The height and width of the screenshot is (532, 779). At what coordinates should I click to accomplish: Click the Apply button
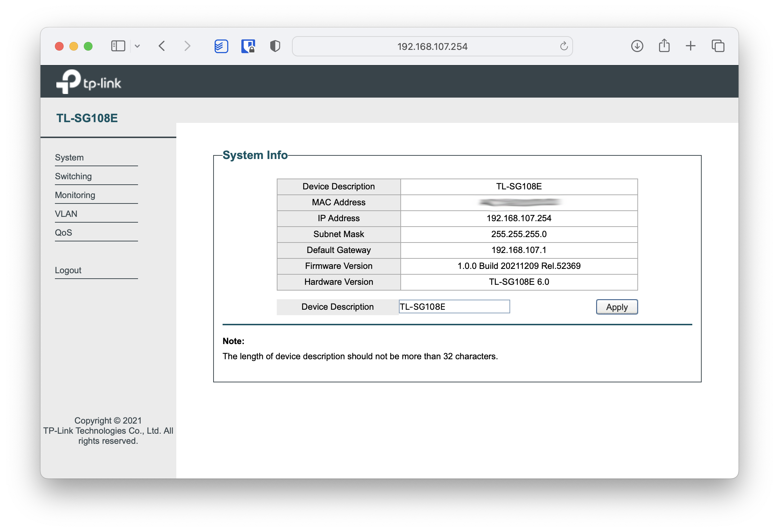pos(617,307)
